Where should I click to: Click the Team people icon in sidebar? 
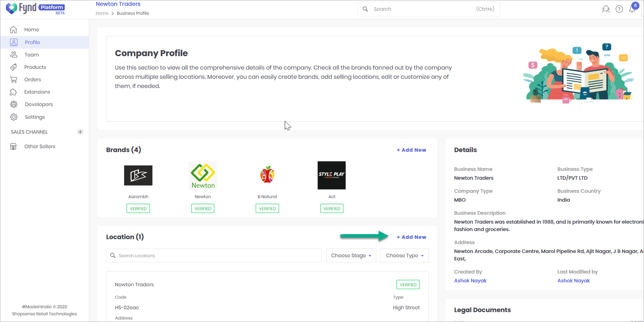pyautogui.click(x=14, y=55)
